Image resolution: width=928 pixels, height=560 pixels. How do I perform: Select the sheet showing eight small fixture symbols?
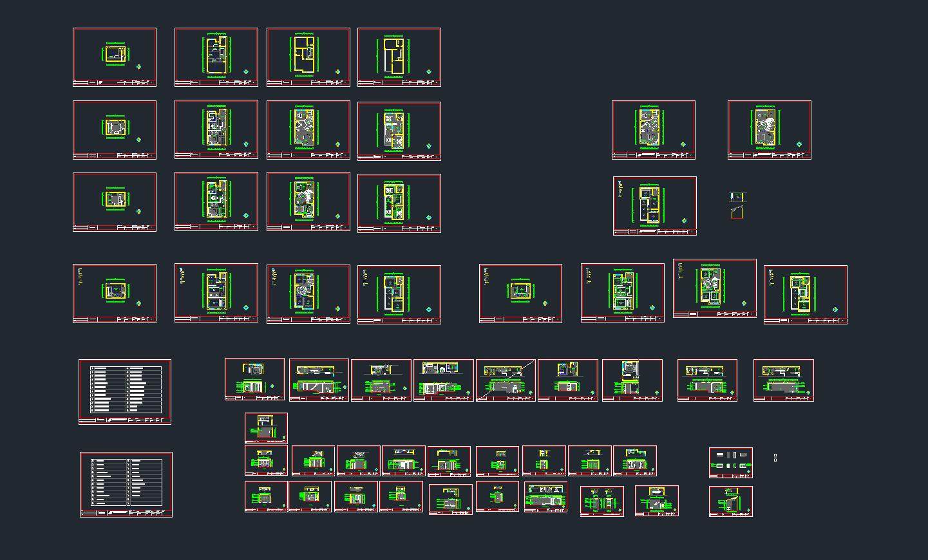731,463
